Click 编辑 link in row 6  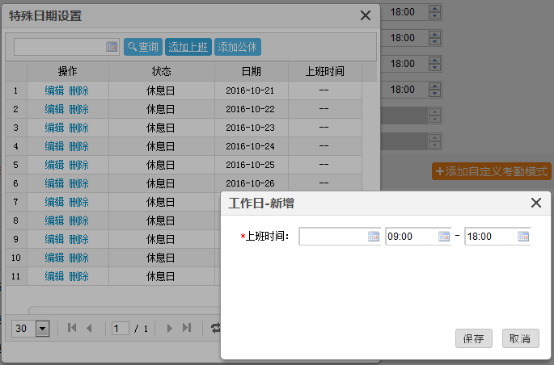54,183
